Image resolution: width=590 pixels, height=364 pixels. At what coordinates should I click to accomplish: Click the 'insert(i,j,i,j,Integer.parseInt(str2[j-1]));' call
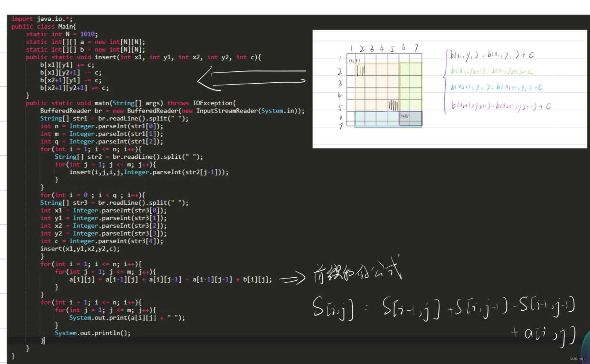(x=149, y=172)
